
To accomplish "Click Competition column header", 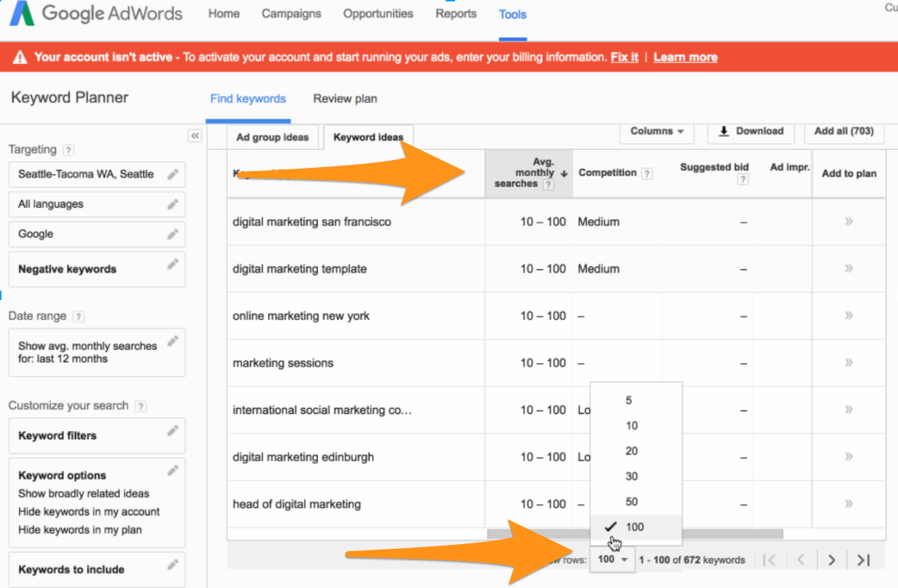I will [x=607, y=172].
